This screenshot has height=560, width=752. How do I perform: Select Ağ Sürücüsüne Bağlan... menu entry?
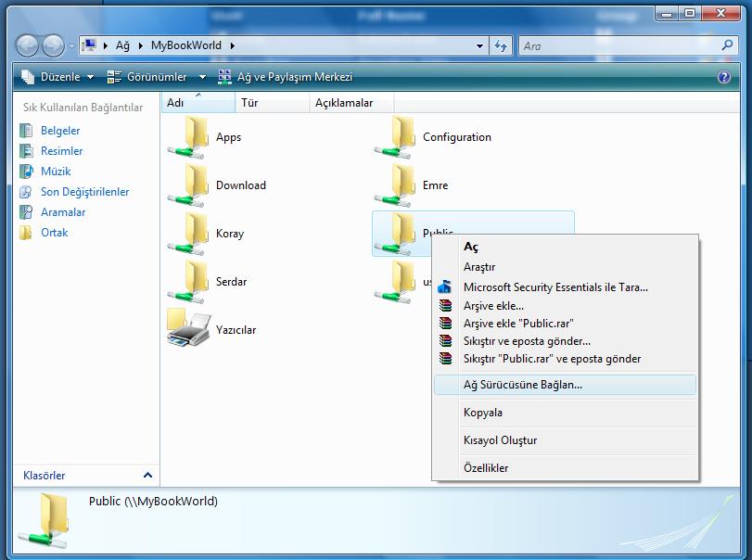[565, 385]
